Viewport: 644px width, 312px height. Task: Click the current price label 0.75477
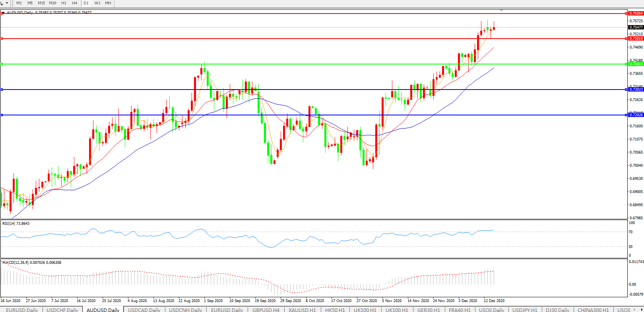tap(636, 27)
